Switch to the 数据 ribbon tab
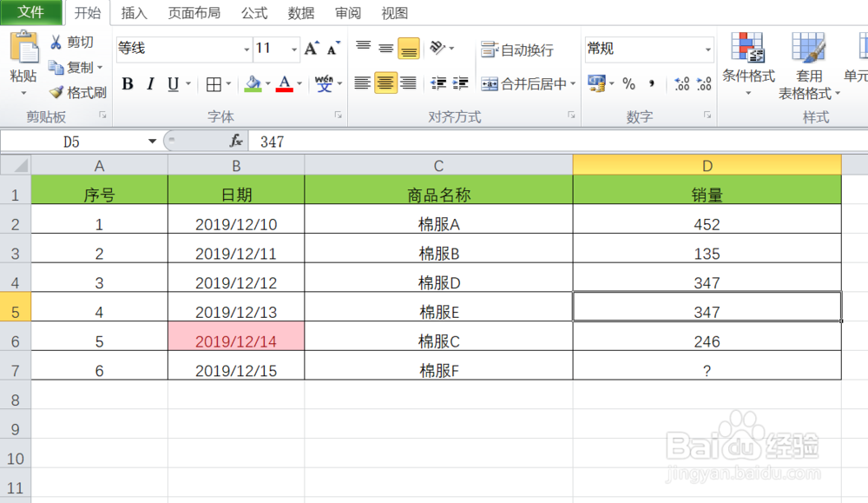 (x=300, y=12)
